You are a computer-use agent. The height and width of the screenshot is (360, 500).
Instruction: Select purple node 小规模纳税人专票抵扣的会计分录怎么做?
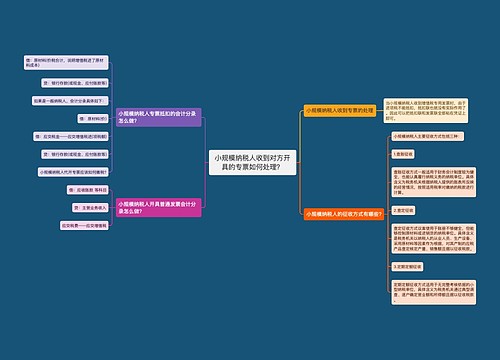pos(159,117)
